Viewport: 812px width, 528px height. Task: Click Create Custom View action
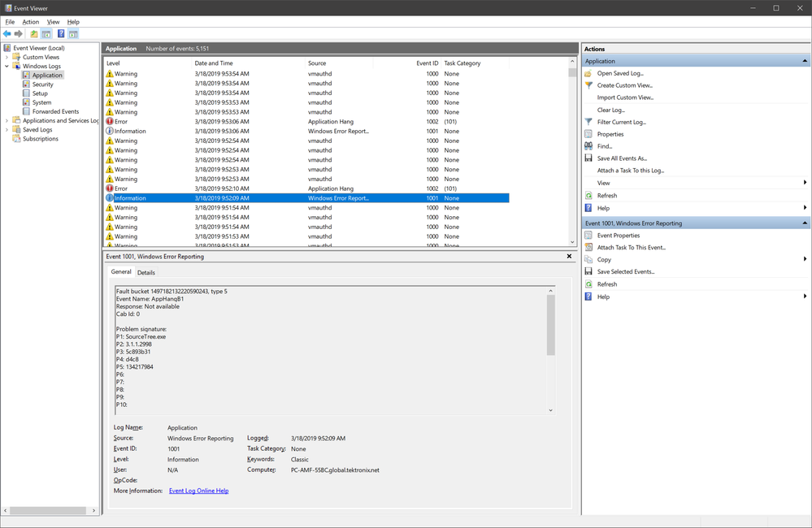(624, 85)
